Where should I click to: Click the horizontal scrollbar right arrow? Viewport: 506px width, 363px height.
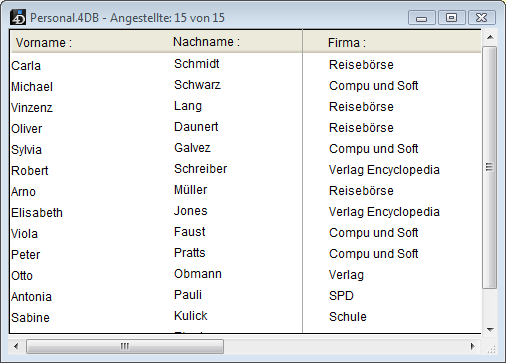pyautogui.click(x=472, y=346)
